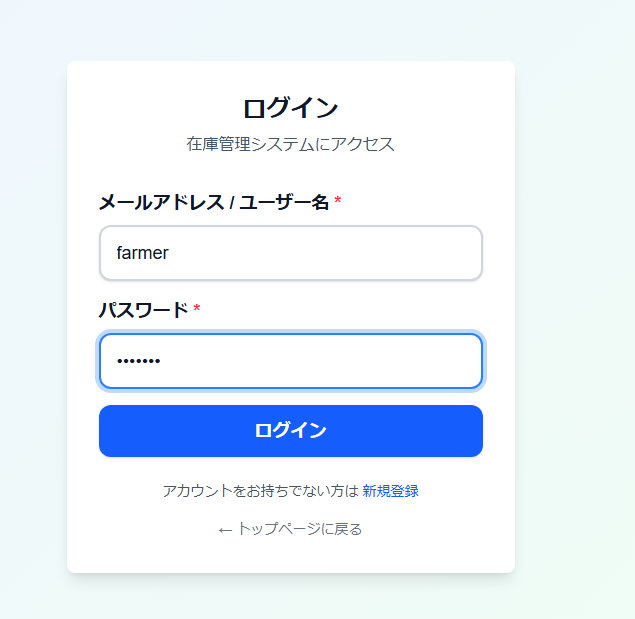This screenshot has width=635, height=619.
Task: Open the 新規登録 registration link
Action: coord(390,491)
